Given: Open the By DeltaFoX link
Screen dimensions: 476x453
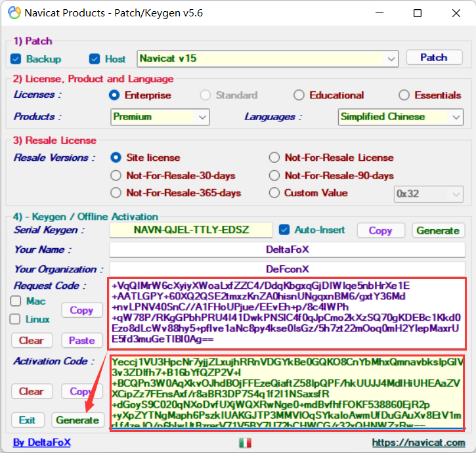Looking at the screenshot, I should (x=42, y=442).
